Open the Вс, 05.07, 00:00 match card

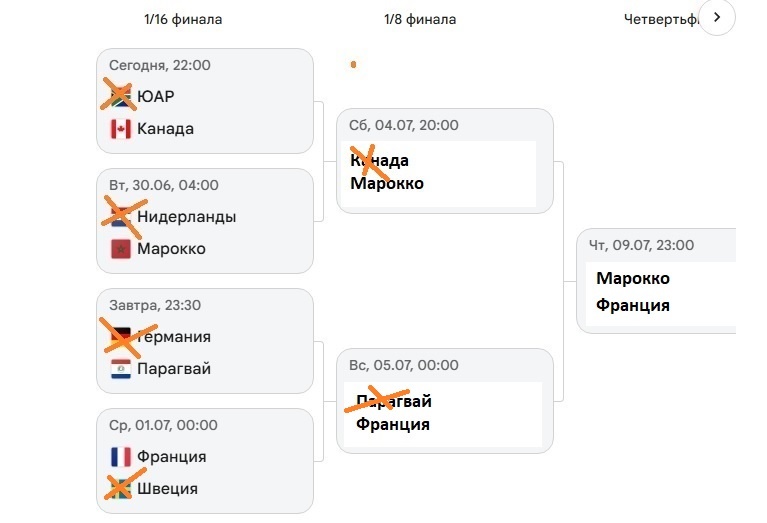[445, 401]
